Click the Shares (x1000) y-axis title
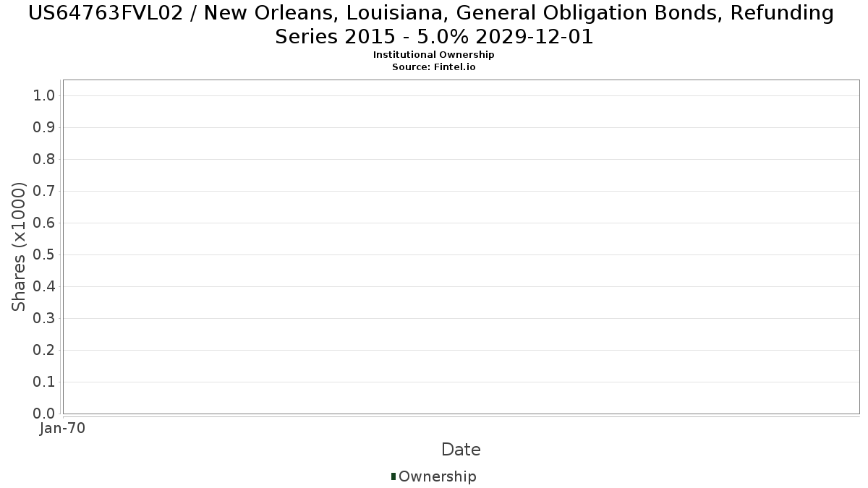This screenshot has height=488, width=868. [20, 247]
